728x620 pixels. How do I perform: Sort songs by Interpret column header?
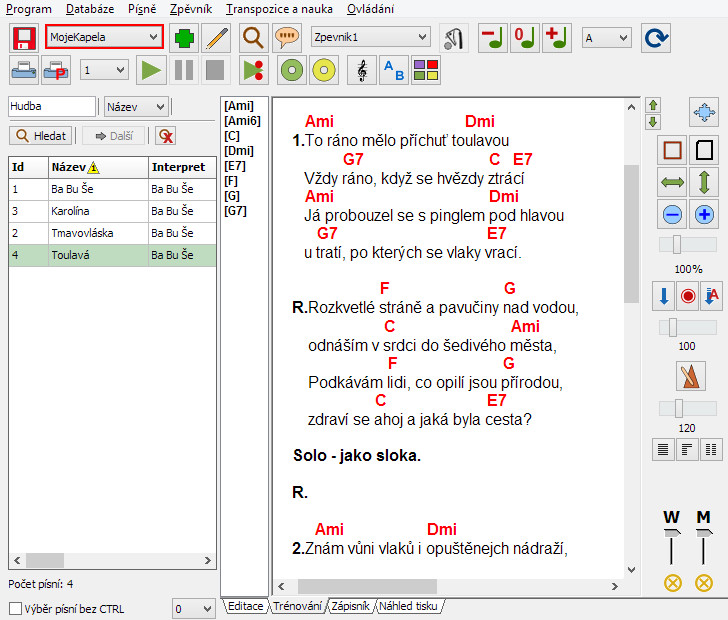tap(182, 167)
